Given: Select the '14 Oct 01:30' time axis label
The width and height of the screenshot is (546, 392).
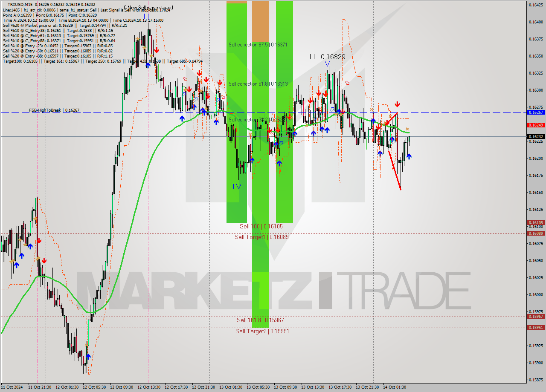Looking at the screenshot, I should [x=395, y=387].
